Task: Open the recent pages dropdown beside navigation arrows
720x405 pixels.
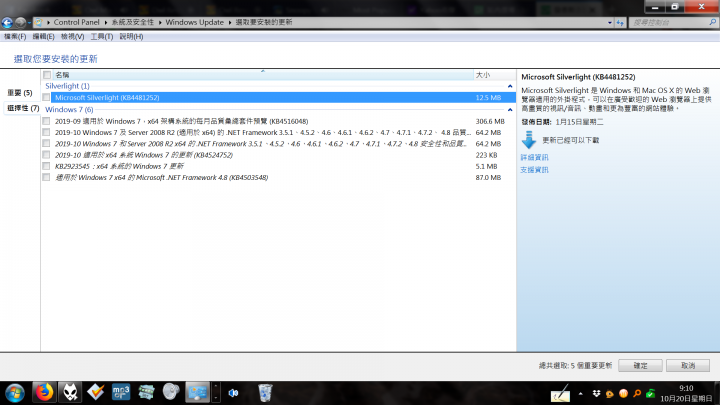Action: point(29,22)
